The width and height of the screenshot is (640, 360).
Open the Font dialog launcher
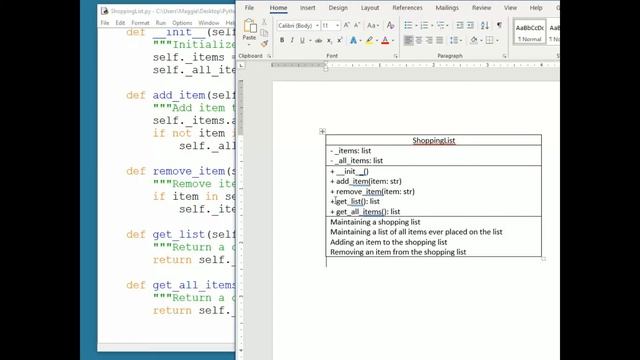coord(396,56)
